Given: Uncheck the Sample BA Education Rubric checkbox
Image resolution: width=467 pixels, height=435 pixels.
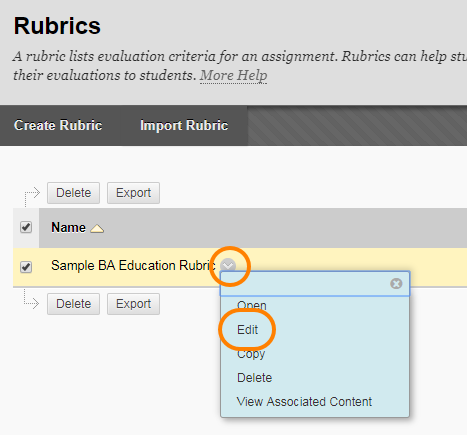Looking at the screenshot, I should click(26, 267).
